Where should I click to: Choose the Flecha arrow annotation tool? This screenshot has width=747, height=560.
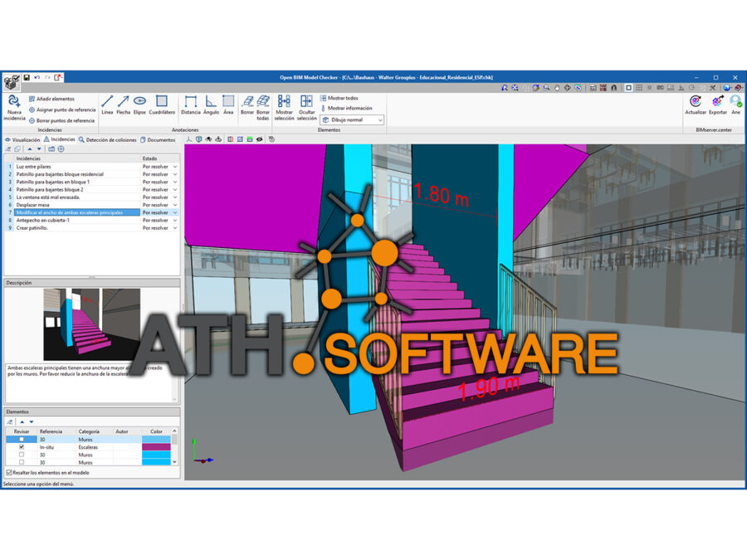123,105
